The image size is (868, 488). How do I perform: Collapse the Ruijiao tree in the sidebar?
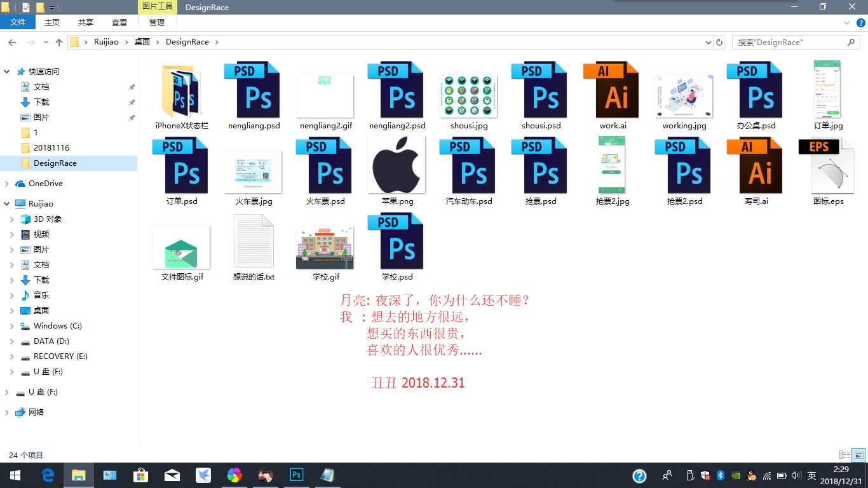6,203
